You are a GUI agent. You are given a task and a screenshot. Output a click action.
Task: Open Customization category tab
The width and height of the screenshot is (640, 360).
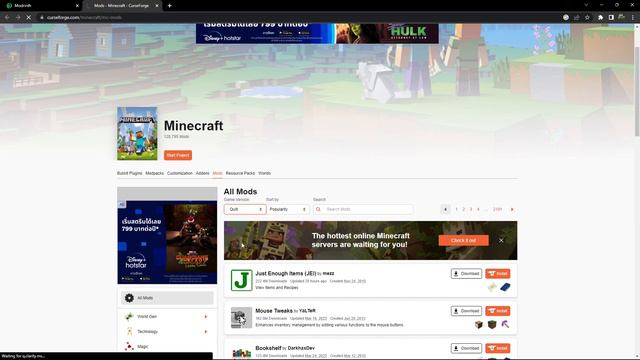[x=180, y=173]
